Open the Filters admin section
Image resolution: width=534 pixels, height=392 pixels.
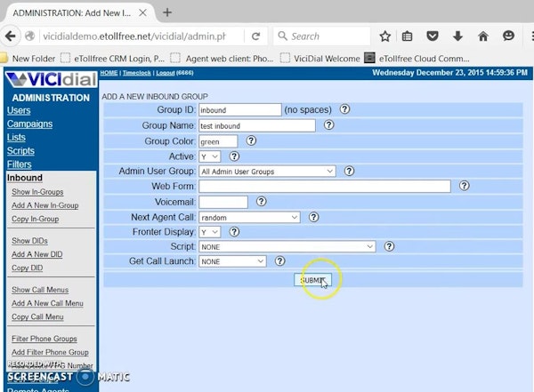pyautogui.click(x=19, y=164)
